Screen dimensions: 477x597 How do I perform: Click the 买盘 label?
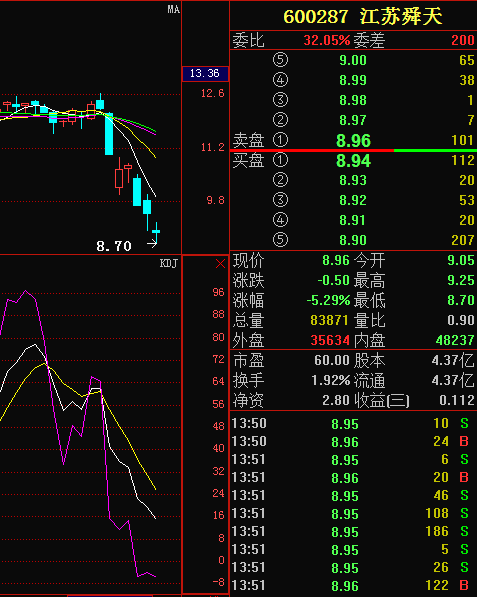point(249,160)
